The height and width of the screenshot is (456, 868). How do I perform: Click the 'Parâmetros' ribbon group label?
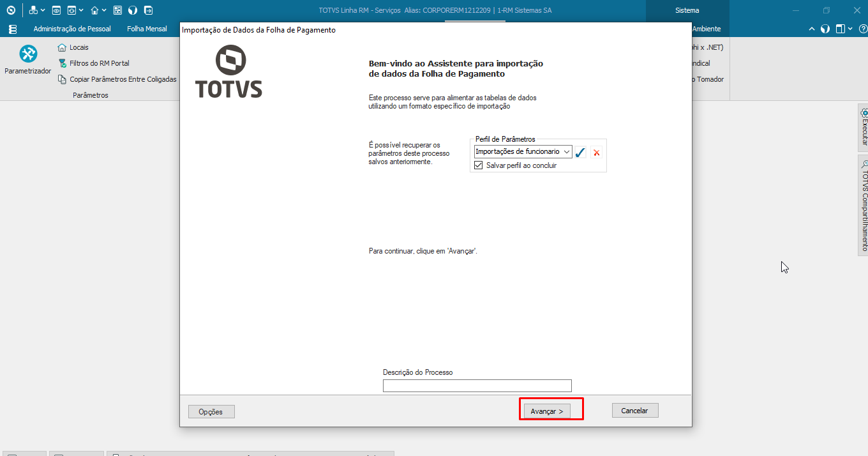[x=91, y=95]
